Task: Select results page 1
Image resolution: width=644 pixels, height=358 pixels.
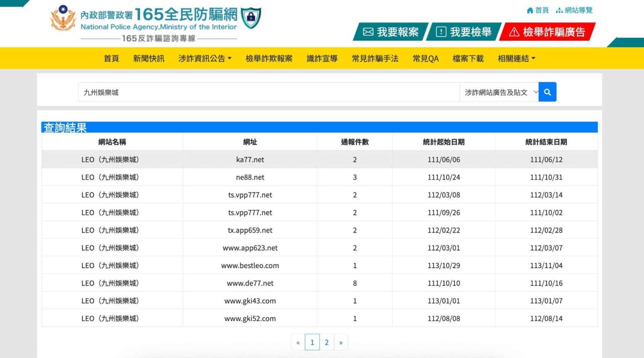Action: 312,342
